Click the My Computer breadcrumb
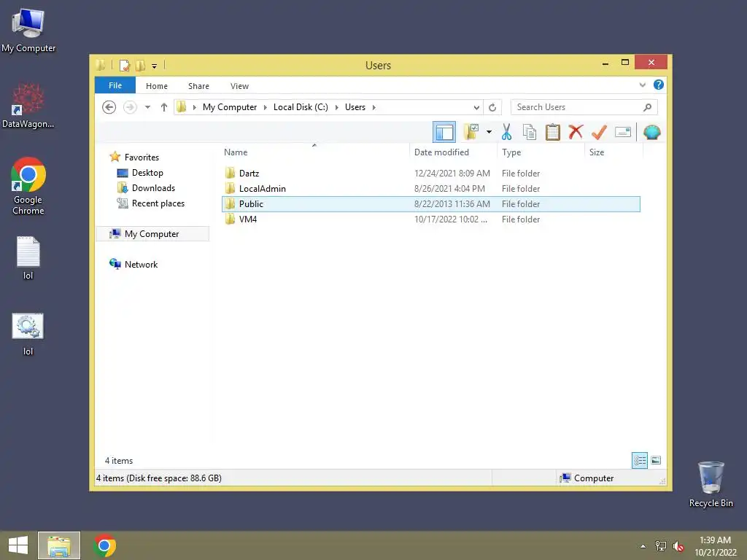This screenshot has height=560, width=747. (230, 107)
